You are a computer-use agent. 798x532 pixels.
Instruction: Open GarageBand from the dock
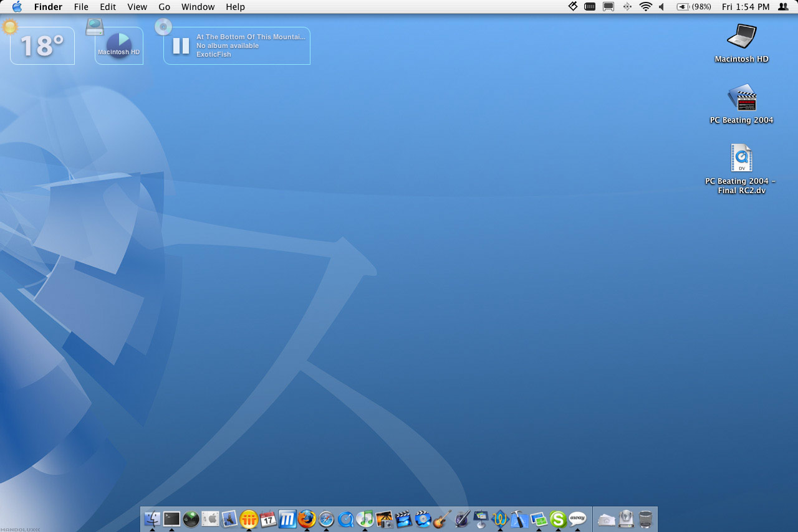(x=442, y=518)
